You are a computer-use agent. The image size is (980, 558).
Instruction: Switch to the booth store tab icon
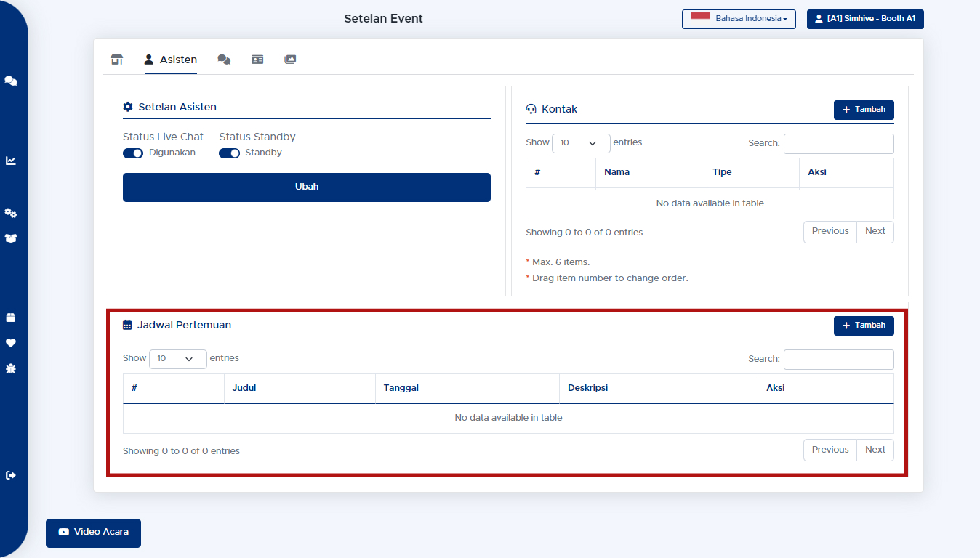click(x=116, y=60)
